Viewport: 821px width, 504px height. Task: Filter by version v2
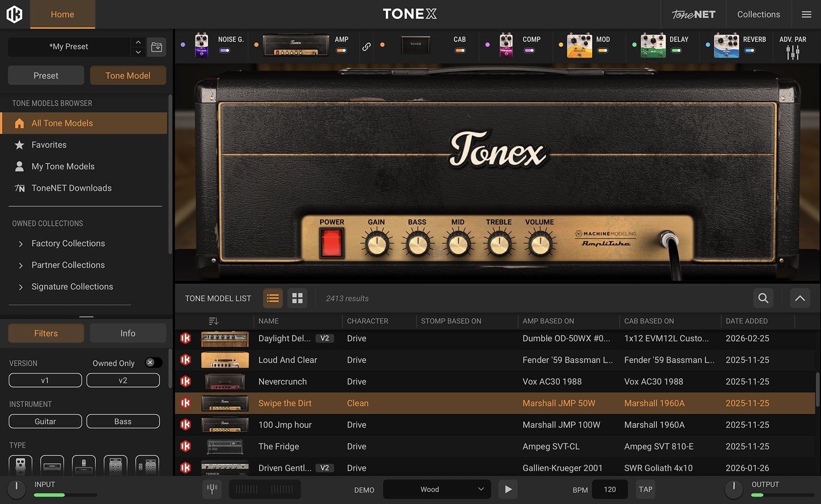[x=123, y=380]
